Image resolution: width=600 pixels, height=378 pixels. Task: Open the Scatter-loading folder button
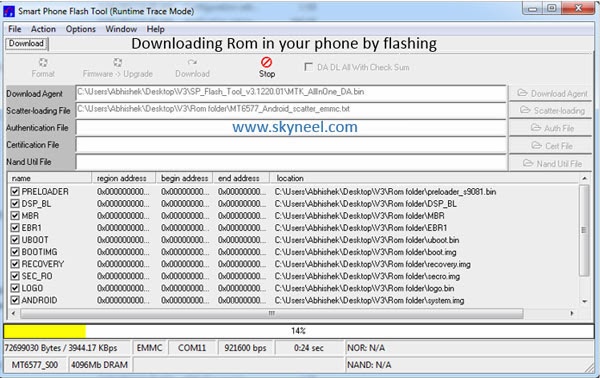pos(550,111)
